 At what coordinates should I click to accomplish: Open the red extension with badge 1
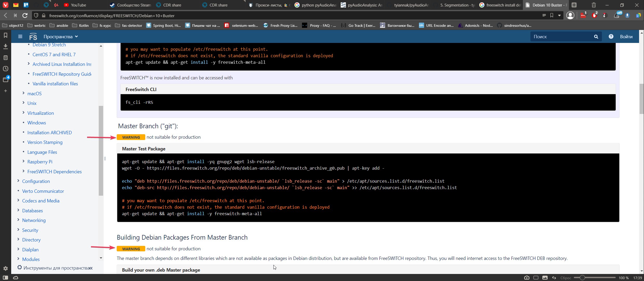click(583, 15)
